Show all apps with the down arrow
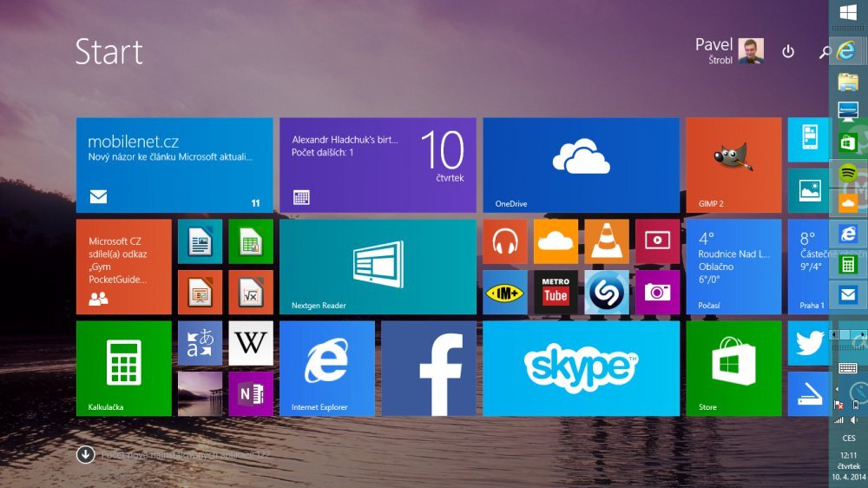The width and height of the screenshot is (868, 488). point(85,455)
